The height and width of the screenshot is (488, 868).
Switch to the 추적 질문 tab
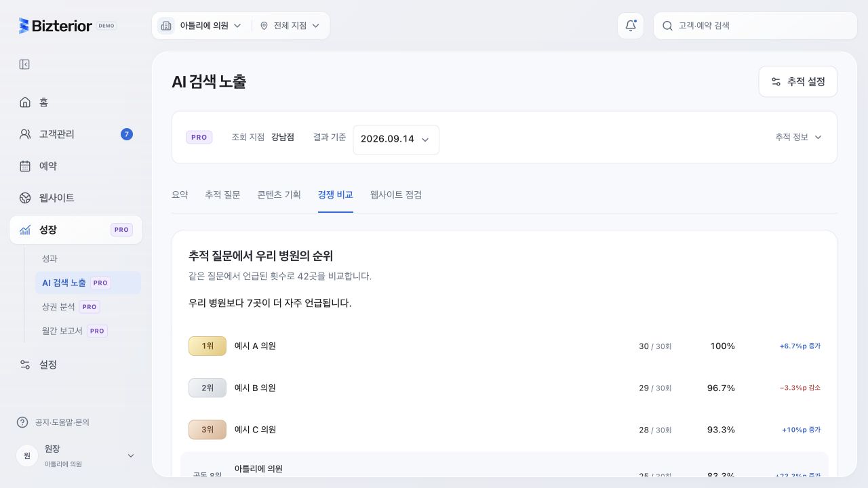(222, 195)
